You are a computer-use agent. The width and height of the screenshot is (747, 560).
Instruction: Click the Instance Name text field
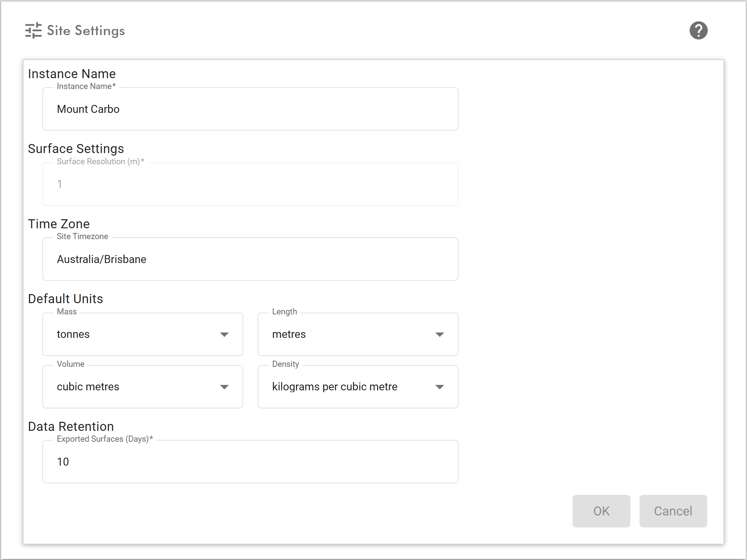(x=250, y=109)
